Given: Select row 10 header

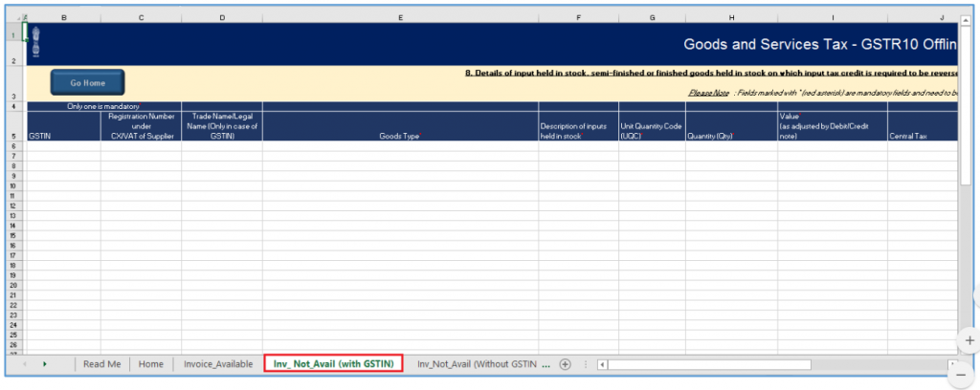Looking at the screenshot, I should pyautogui.click(x=13, y=185).
